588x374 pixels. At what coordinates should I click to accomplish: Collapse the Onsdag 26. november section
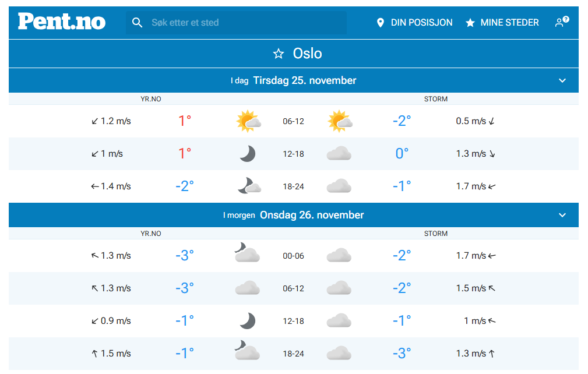click(x=562, y=215)
